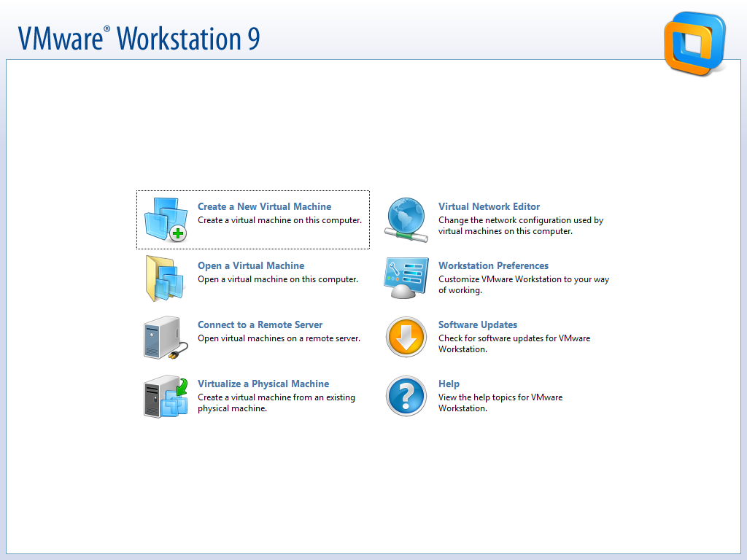Click text 'Check for software updates for VMware'
Screen dimensions: 747x560
click(x=514, y=338)
